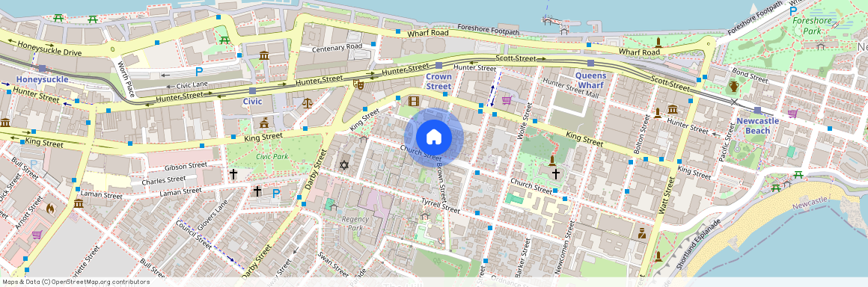Click the parking icon above Civic Lane

click(199, 71)
